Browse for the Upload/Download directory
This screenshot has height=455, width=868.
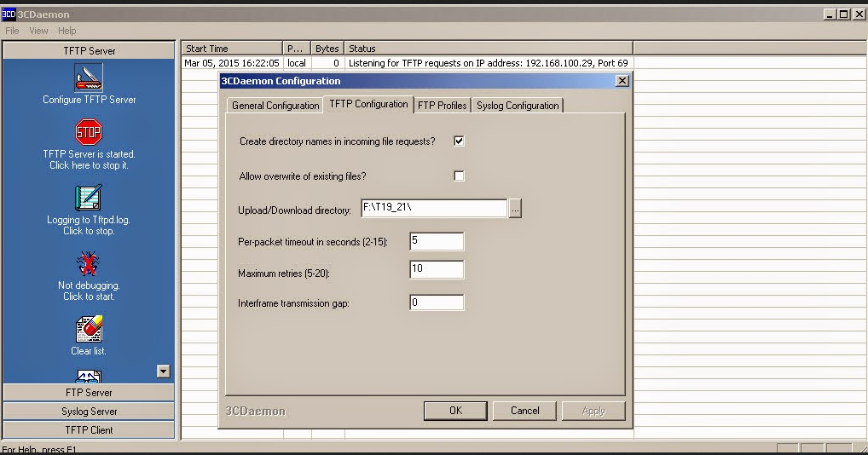[515, 210]
